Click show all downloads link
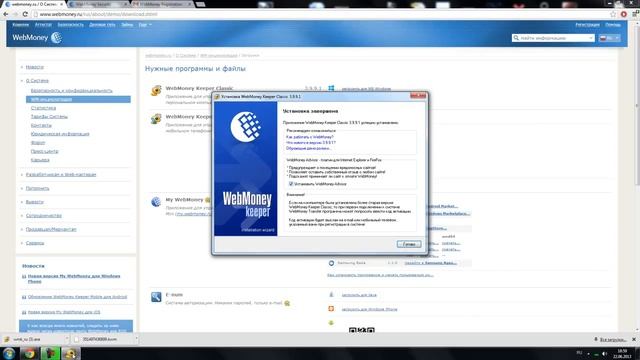Screen dimensions: 640x360 tap(613, 340)
